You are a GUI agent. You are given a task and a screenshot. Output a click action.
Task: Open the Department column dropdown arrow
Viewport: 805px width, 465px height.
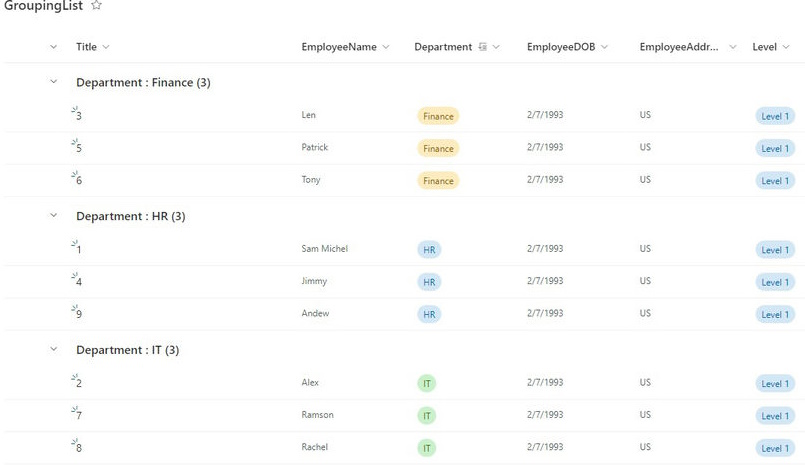[x=496, y=47]
